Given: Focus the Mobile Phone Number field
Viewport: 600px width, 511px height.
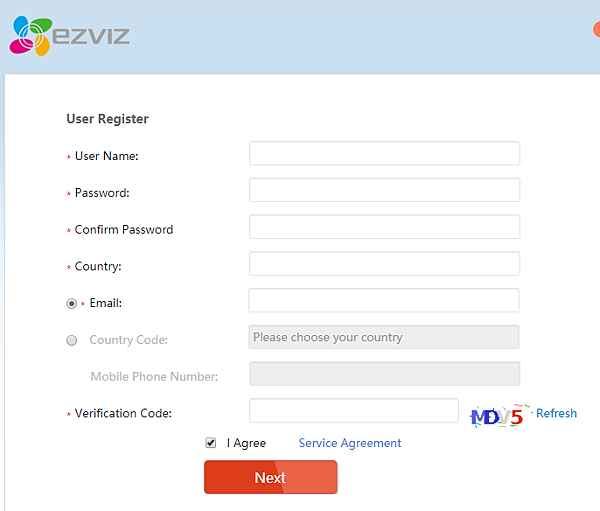Looking at the screenshot, I should tap(384, 374).
